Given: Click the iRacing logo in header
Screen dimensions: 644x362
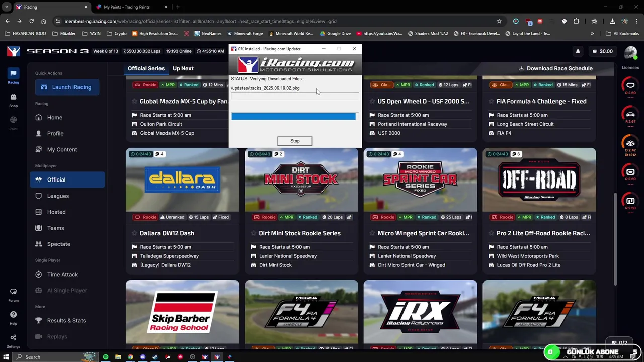Looking at the screenshot, I should pyautogui.click(x=14, y=51).
